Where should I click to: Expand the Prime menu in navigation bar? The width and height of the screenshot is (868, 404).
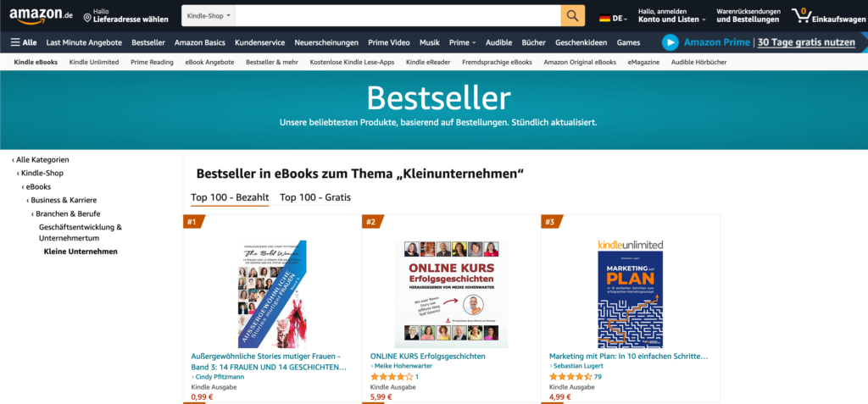(x=462, y=42)
